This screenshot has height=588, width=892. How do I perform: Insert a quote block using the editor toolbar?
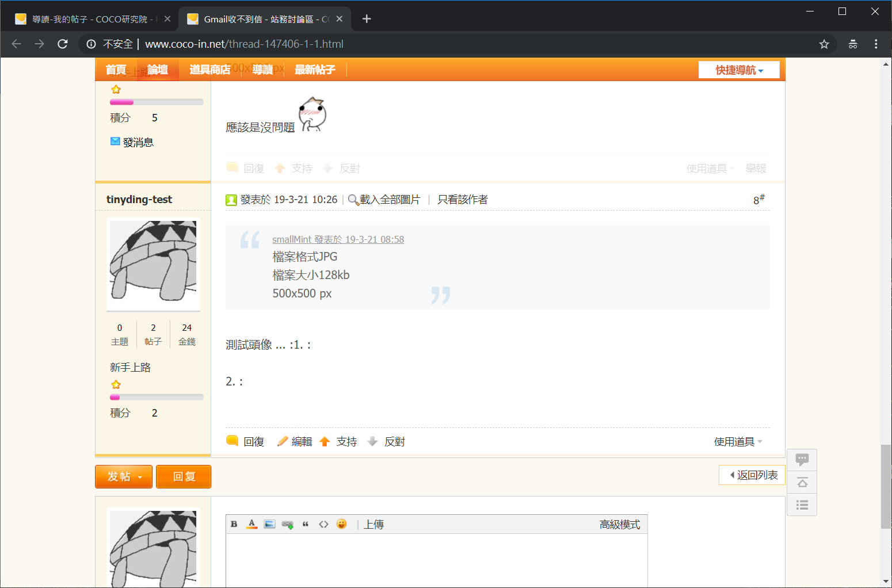click(x=306, y=524)
